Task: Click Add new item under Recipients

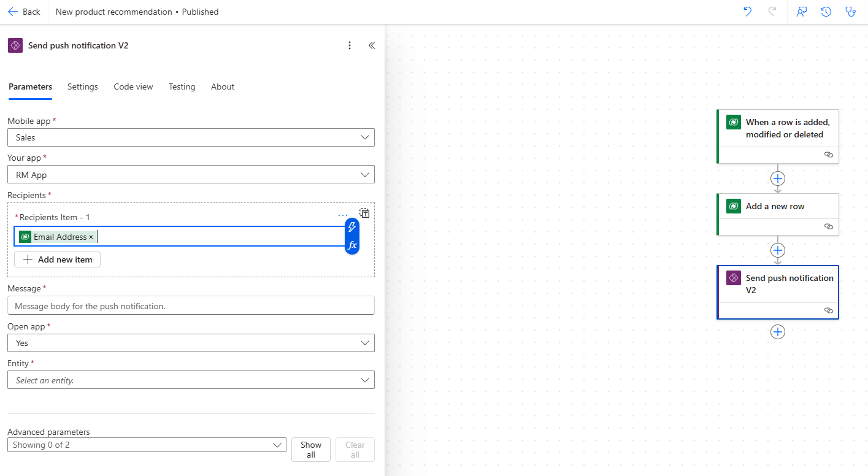Action: (x=57, y=259)
